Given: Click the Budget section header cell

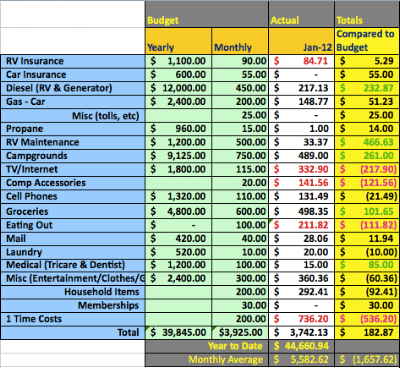Looking at the screenshot, I should [207, 14].
